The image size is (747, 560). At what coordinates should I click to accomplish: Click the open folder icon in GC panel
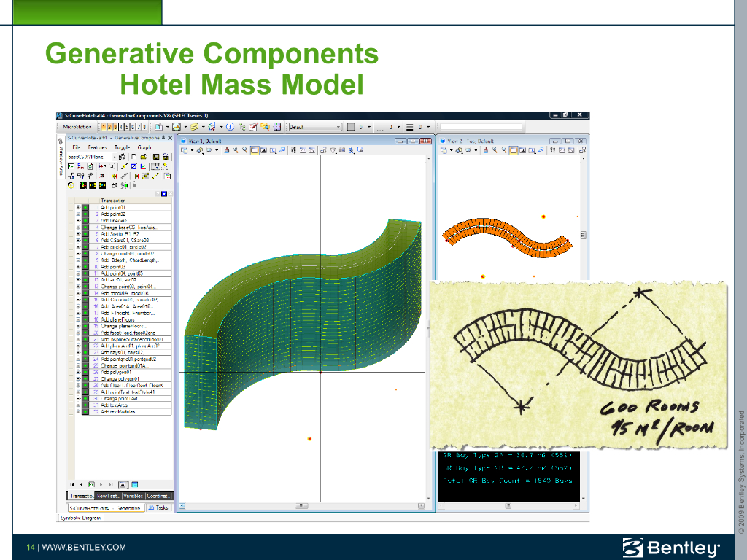(x=144, y=157)
